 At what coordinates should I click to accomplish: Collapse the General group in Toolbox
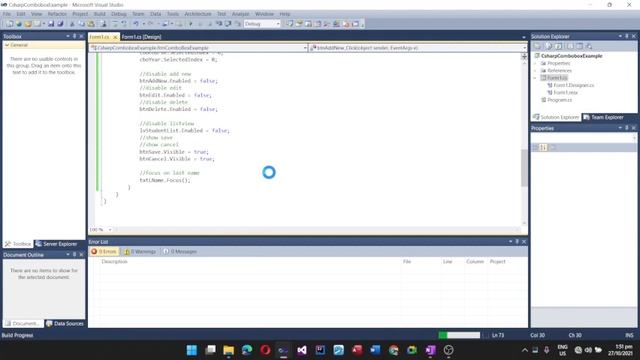pos(7,45)
